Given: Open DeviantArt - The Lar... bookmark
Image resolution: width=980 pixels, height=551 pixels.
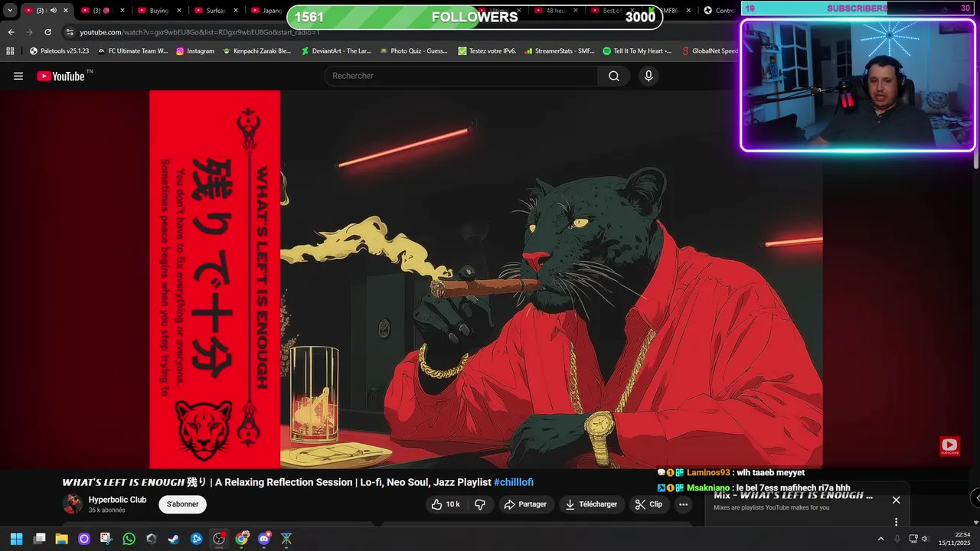Looking at the screenshot, I should (336, 51).
